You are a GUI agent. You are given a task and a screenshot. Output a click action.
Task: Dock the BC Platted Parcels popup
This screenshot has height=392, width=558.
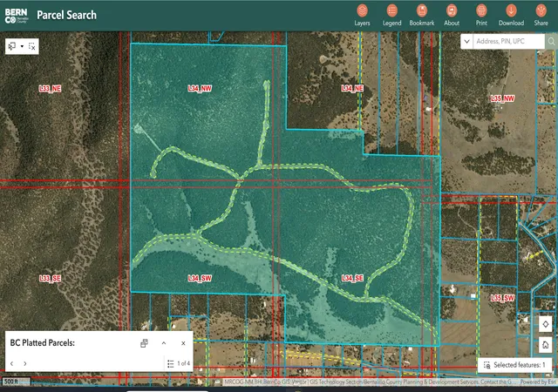point(144,343)
